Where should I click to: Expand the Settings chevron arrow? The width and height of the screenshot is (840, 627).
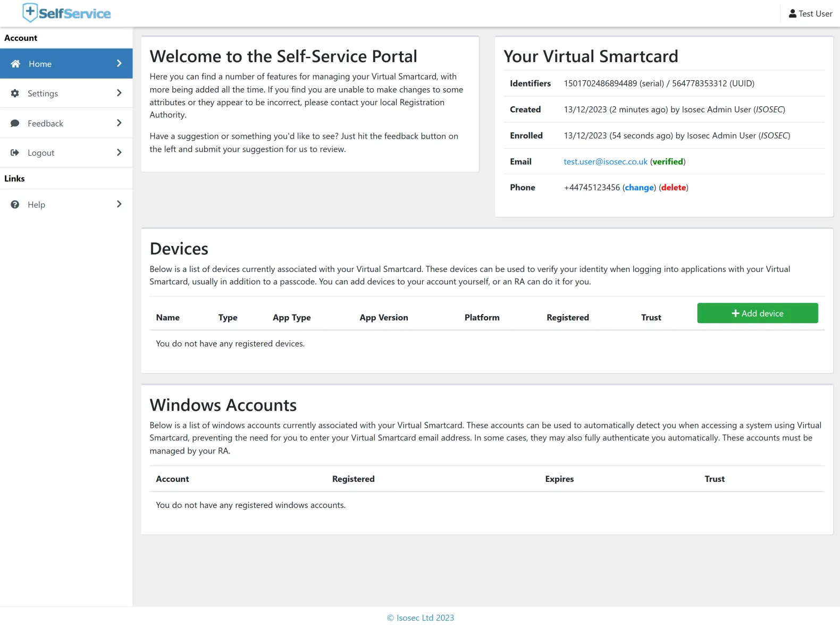coord(119,94)
